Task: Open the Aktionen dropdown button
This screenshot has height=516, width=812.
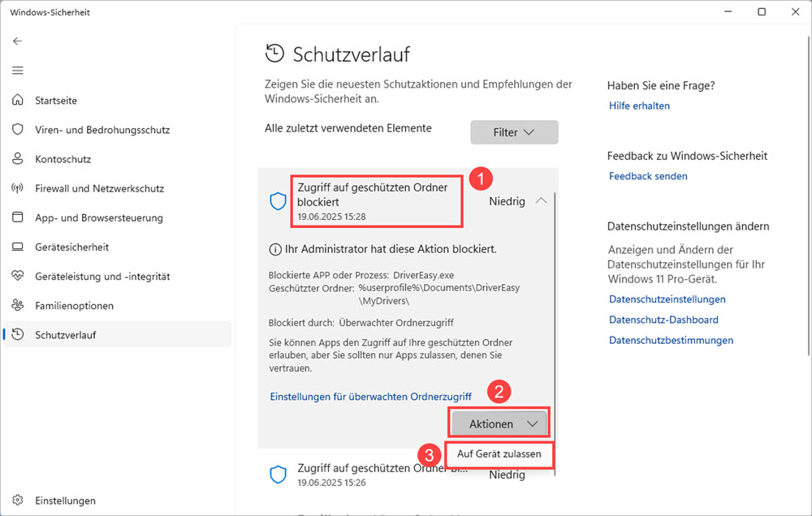Action: (499, 424)
